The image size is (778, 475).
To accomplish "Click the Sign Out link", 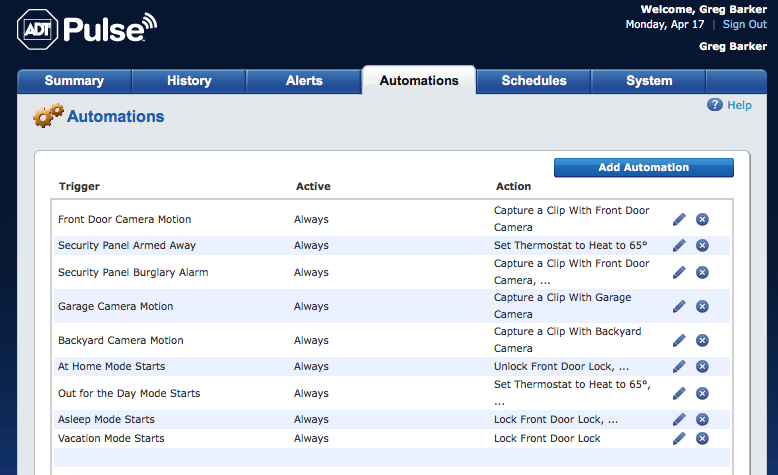I will [x=744, y=24].
